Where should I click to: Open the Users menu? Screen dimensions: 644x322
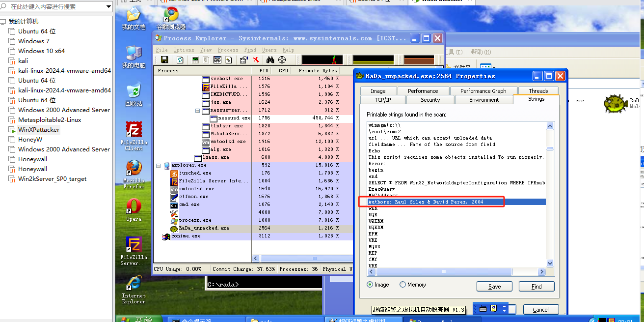269,50
